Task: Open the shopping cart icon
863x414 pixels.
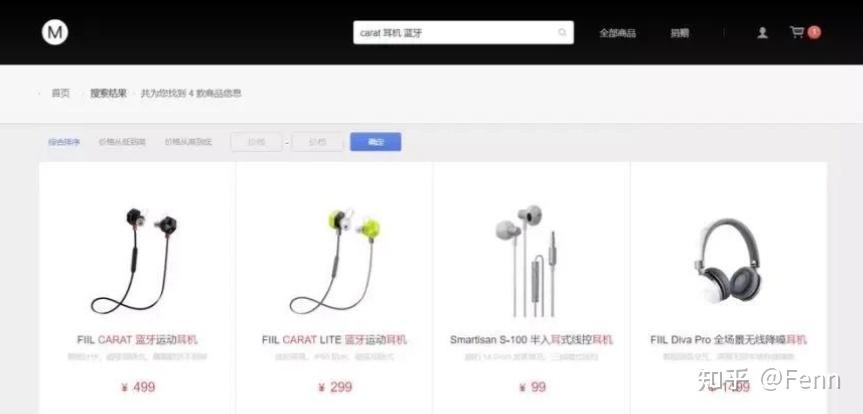Action: click(x=796, y=32)
